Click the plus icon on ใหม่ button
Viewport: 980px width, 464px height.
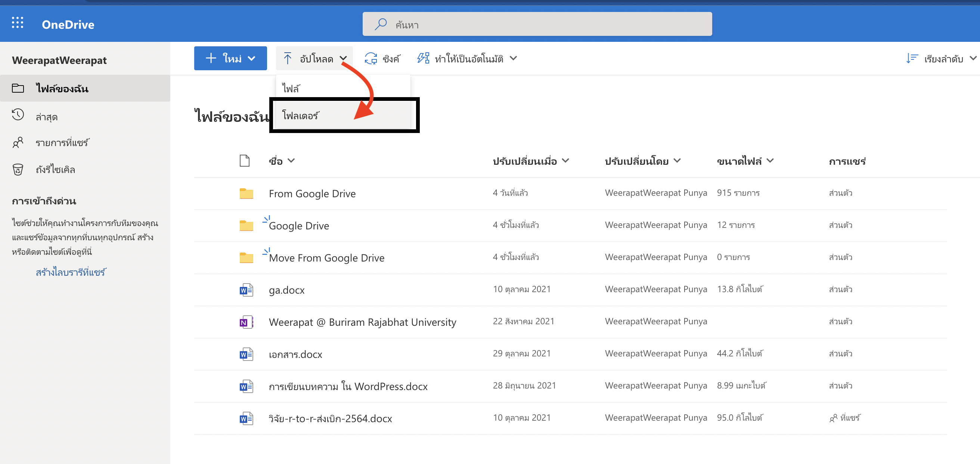point(211,58)
